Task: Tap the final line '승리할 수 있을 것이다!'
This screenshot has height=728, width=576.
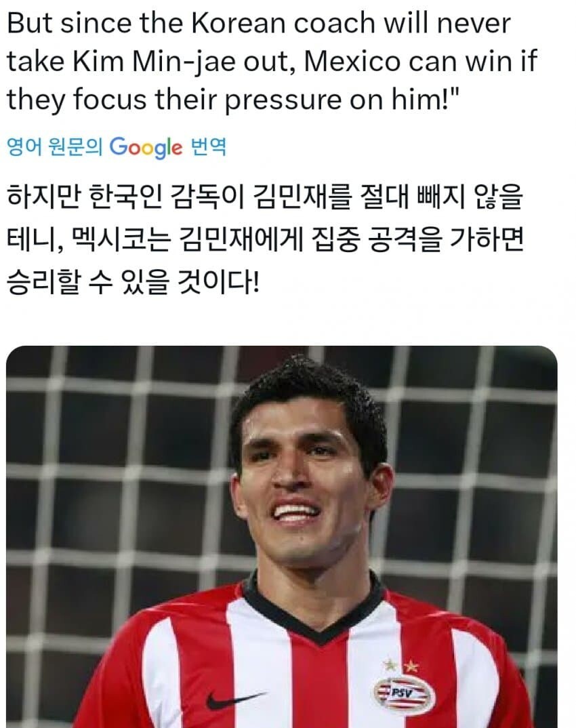Action: tap(133, 282)
